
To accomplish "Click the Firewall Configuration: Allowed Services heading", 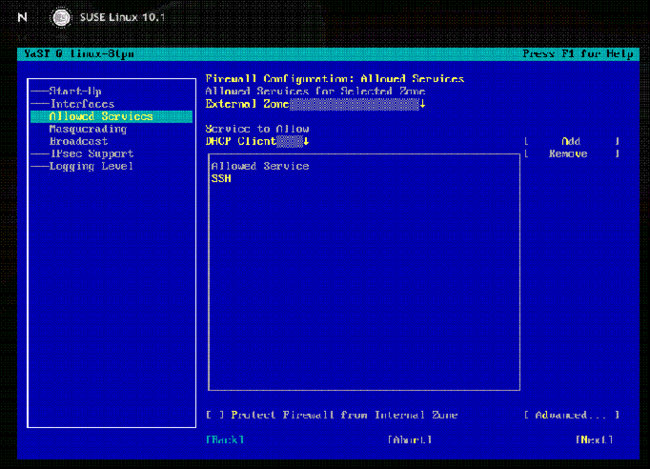I will click(x=335, y=79).
